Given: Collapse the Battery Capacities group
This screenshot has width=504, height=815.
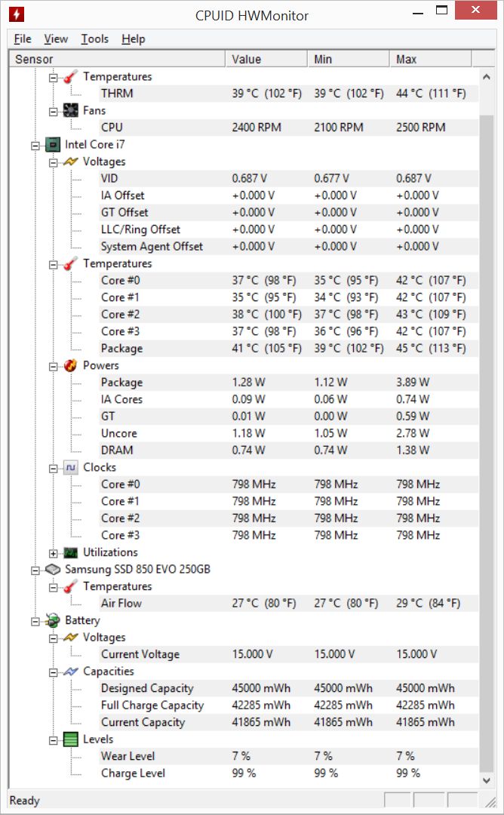Looking at the screenshot, I should [53, 672].
